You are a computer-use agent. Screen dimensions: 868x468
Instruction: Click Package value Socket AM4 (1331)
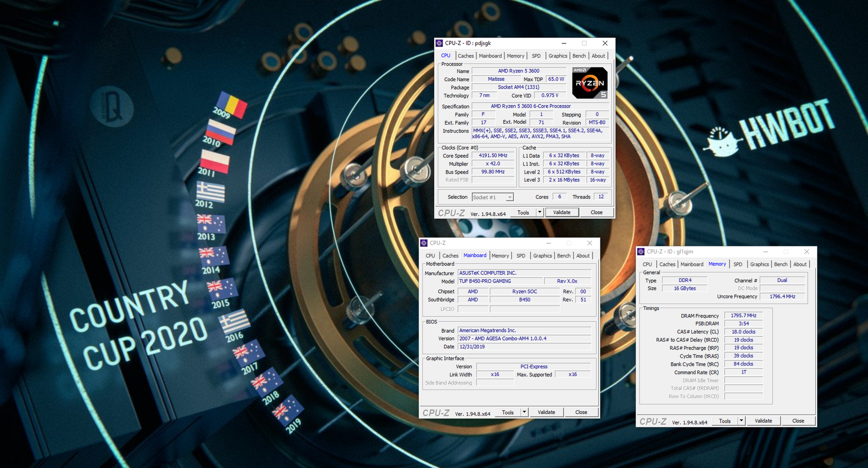click(519, 87)
